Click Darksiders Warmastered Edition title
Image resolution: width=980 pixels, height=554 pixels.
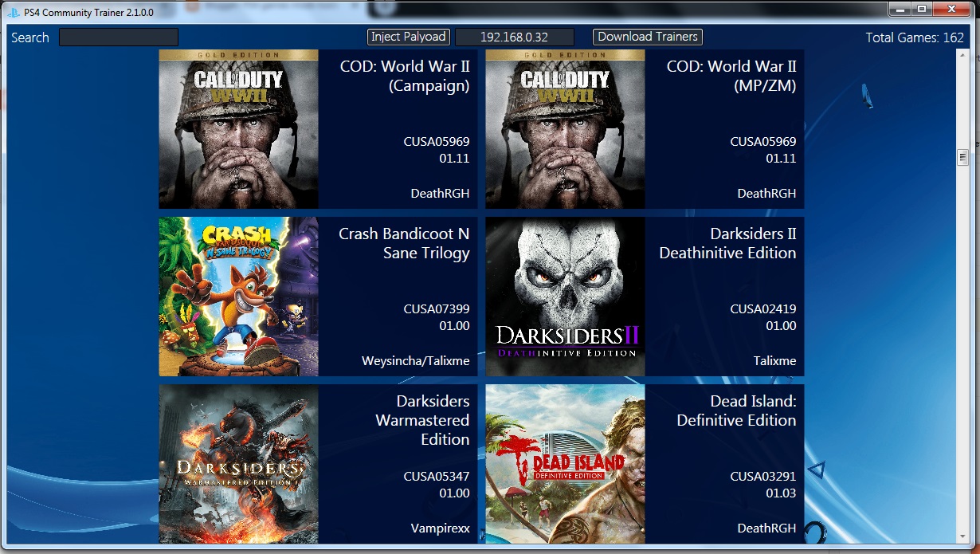click(x=422, y=421)
